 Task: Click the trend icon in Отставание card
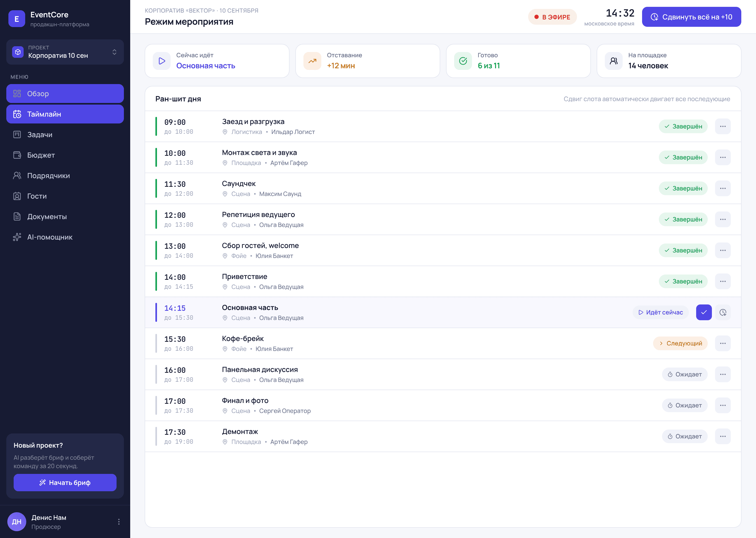pyautogui.click(x=312, y=61)
